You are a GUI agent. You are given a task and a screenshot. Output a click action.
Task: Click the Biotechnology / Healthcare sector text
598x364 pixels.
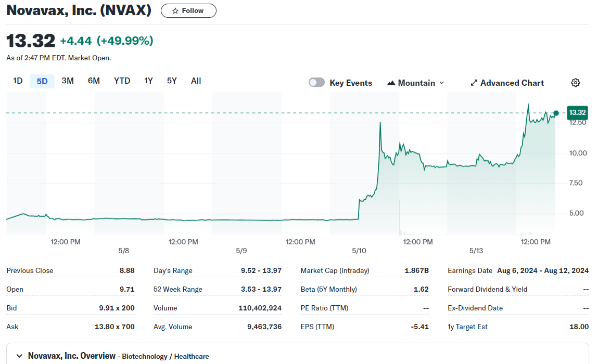pyautogui.click(x=166, y=356)
